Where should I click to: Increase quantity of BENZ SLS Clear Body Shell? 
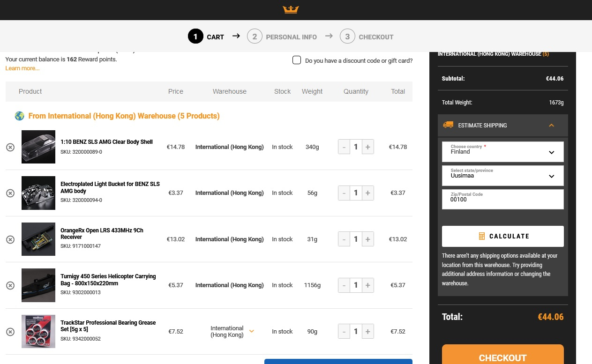[368, 147]
